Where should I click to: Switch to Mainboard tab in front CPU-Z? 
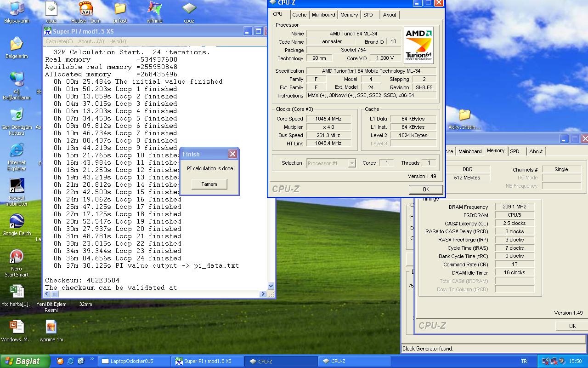[x=323, y=15]
